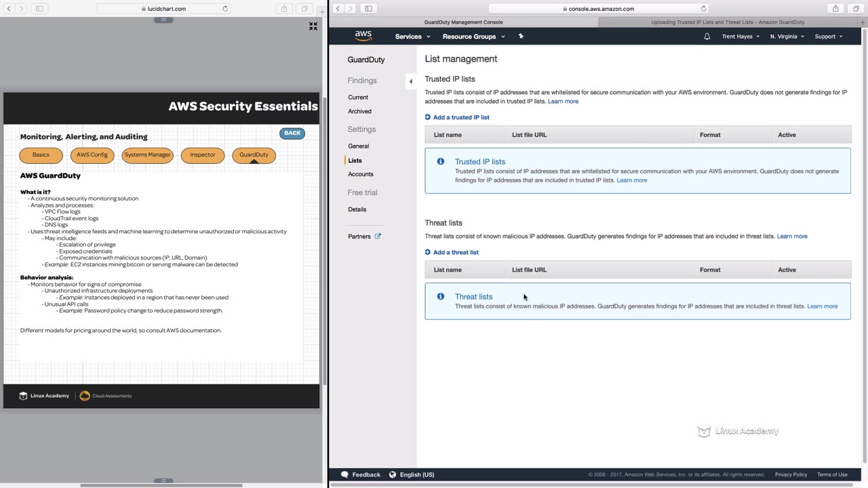Open Current findings in the GuardDuty sidebar

(358, 98)
